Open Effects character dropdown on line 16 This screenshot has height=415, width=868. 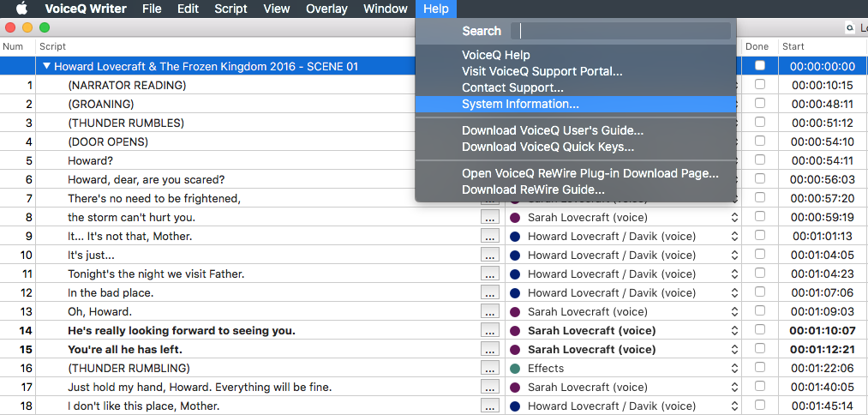734,369
